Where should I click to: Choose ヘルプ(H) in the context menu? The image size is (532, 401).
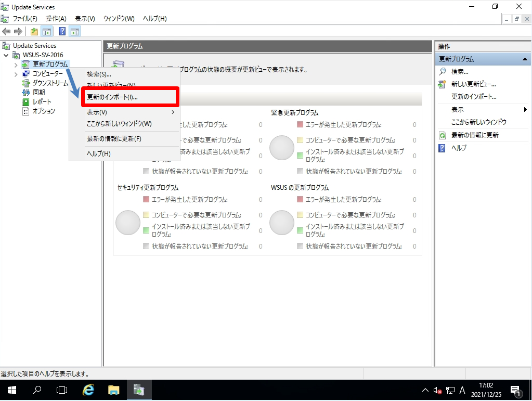pos(124,153)
